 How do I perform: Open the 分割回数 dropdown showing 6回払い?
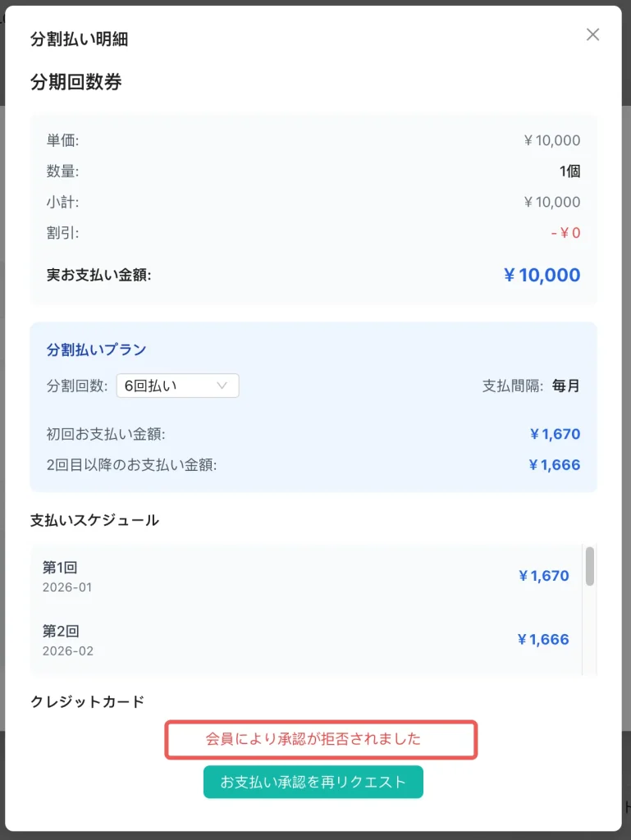176,386
